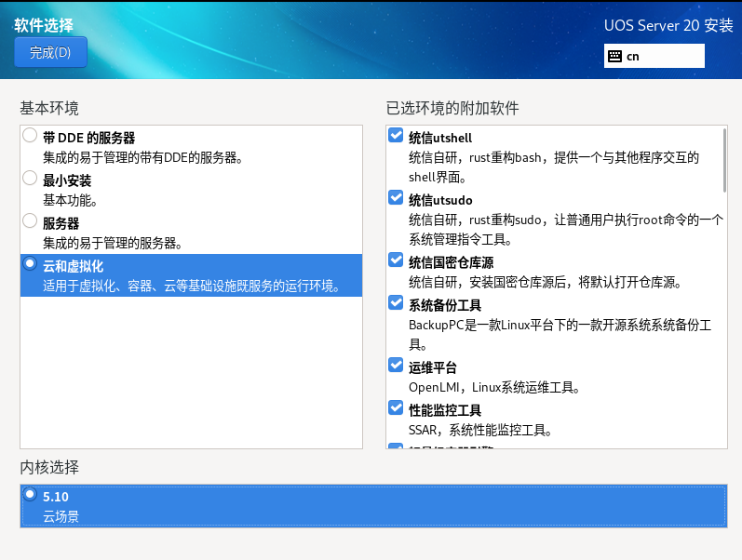
Task: Select the 服务器 environment radio button
Action: pos(30,220)
